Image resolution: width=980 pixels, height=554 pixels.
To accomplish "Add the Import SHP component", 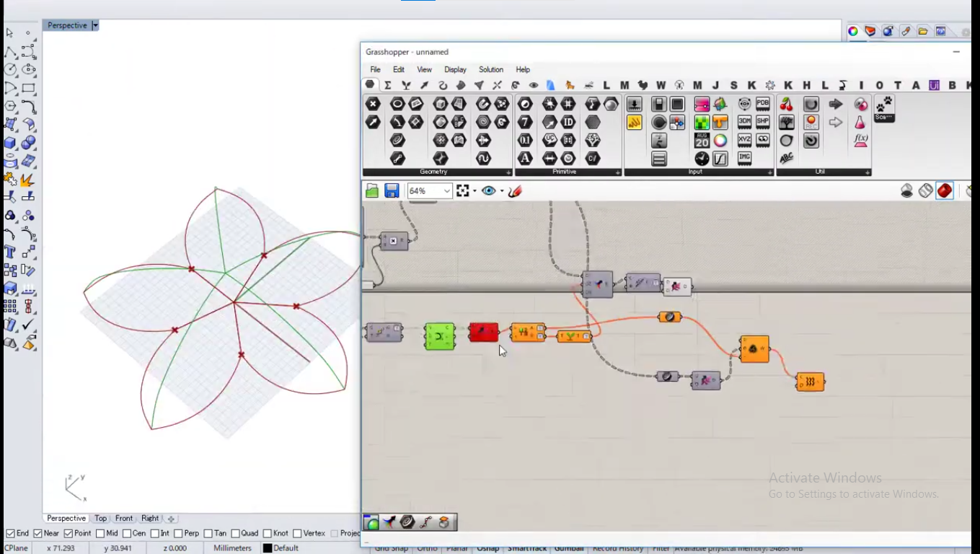I will tap(763, 122).
